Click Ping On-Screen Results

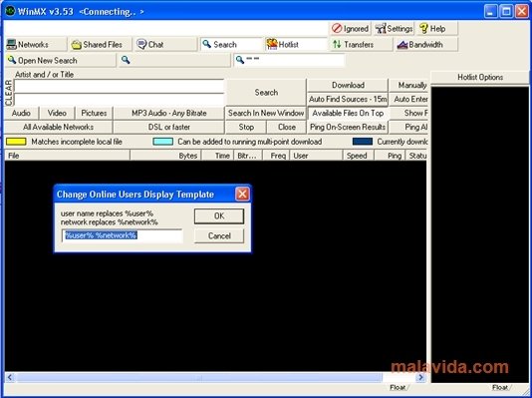(348, 127)
